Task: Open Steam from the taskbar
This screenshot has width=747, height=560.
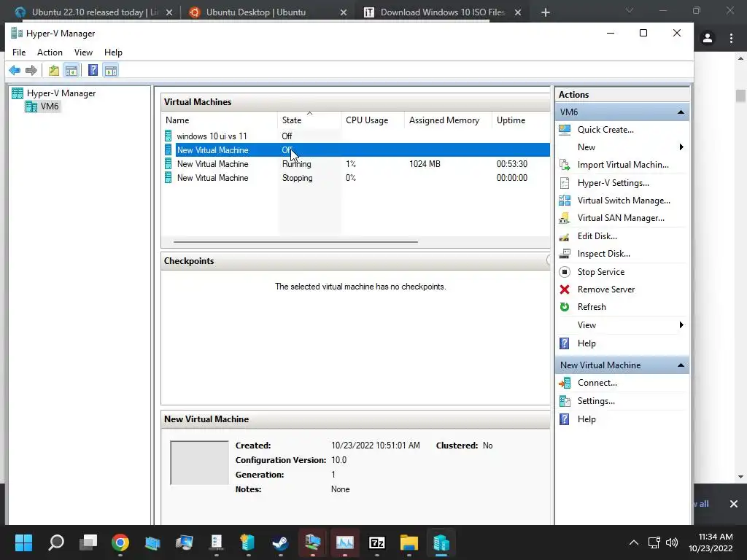Action: click(x=280, y=542)
